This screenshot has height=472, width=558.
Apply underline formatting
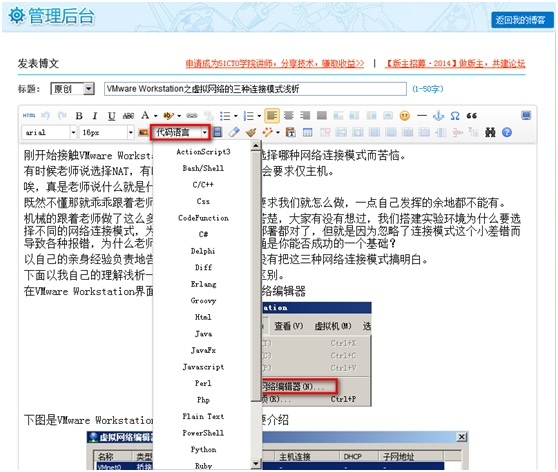pos(112,116)
